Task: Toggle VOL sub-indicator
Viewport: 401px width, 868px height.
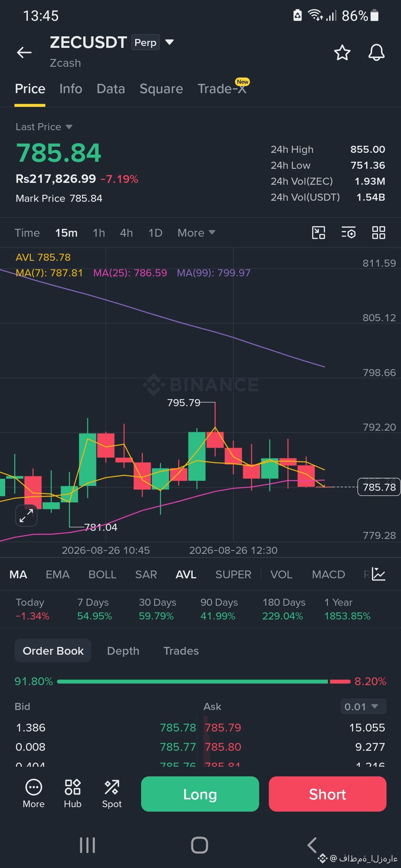Action: click(281, 574)
